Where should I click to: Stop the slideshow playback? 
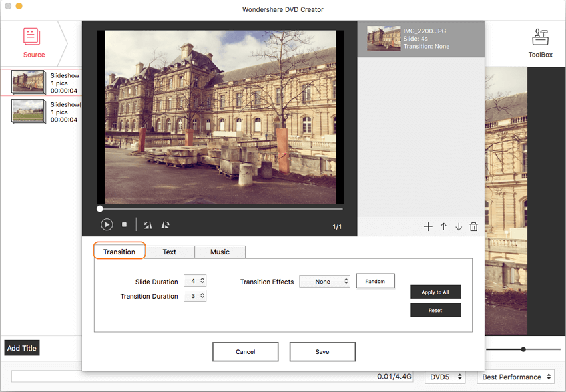[124, 225]
